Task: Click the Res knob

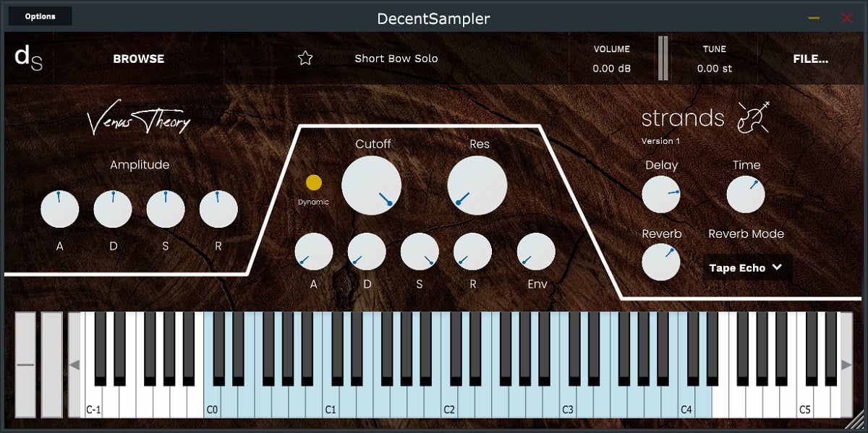Action: coord(477,185)
